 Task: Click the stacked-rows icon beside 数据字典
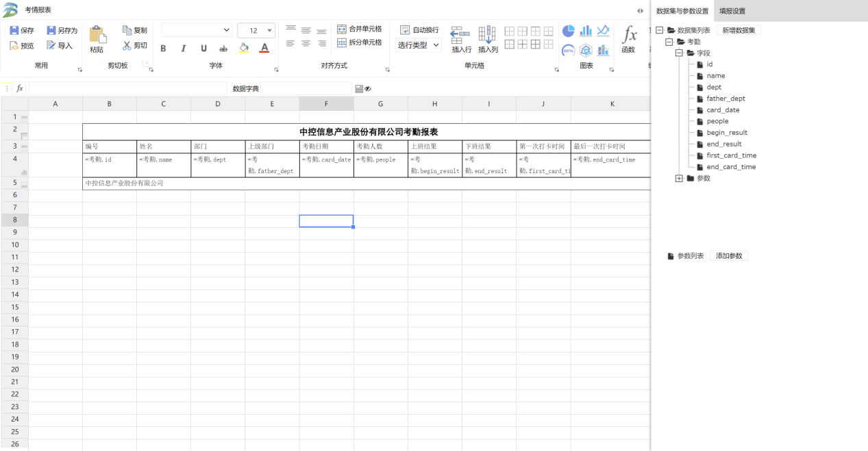tap(359, 88)
